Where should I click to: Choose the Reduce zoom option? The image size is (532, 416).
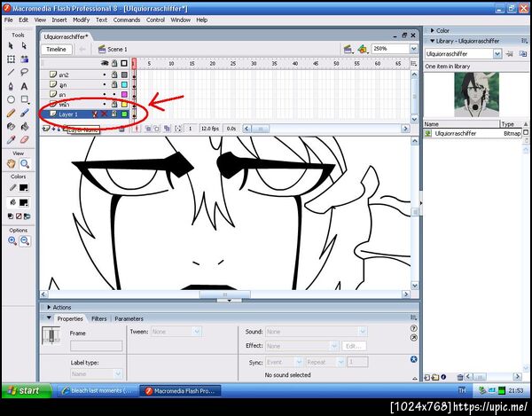click(25, 241)
